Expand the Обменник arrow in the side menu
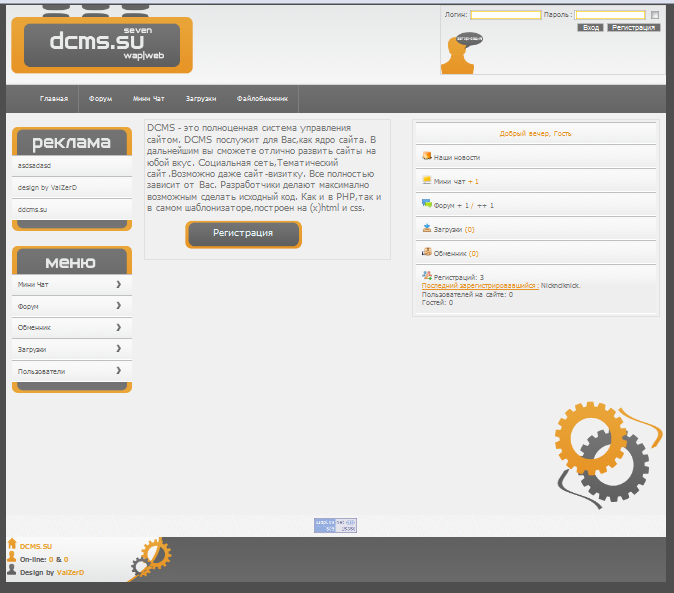The height and width of the screenshot is (593, 674). [x=119, y=327]
